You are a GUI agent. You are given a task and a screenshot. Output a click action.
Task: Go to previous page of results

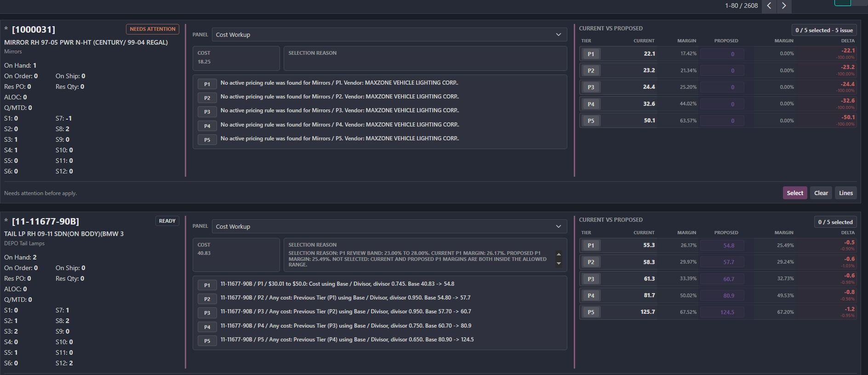pyautogui.click(x=769, y=6)
